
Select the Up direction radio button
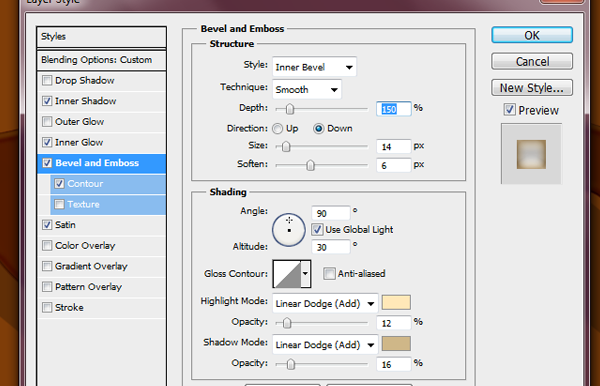point(277,129)
